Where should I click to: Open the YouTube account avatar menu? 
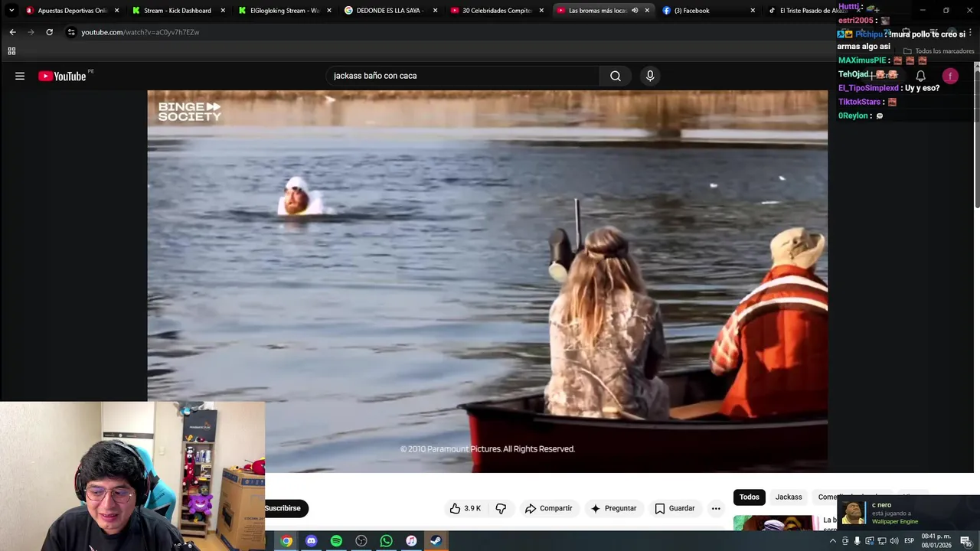[x=950, y=76]
